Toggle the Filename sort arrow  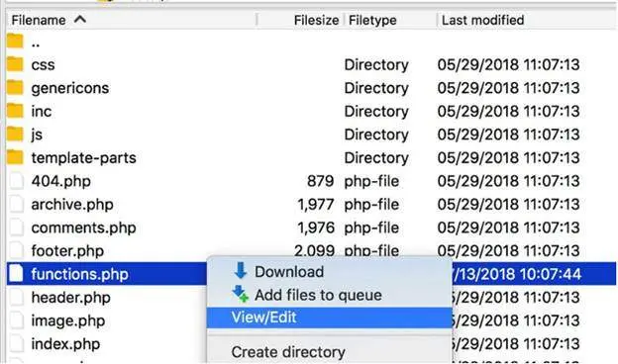(x=80, y=19)
